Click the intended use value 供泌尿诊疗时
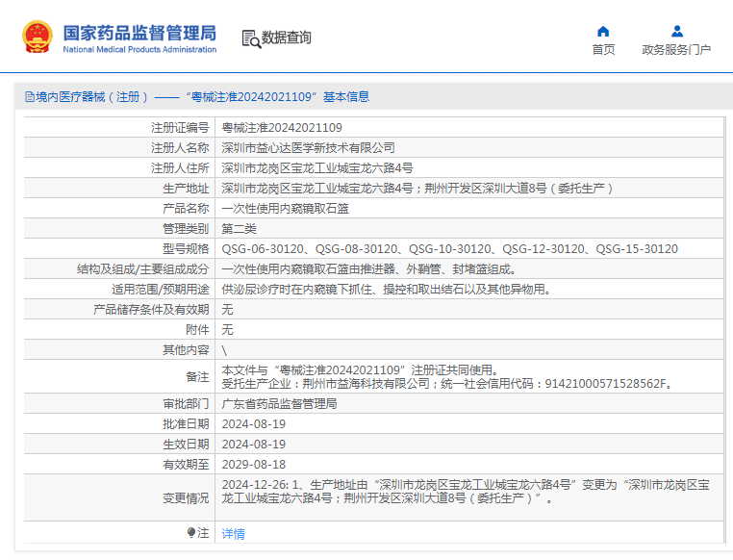This screenshot has width=733, height=560. click(387, 290)
